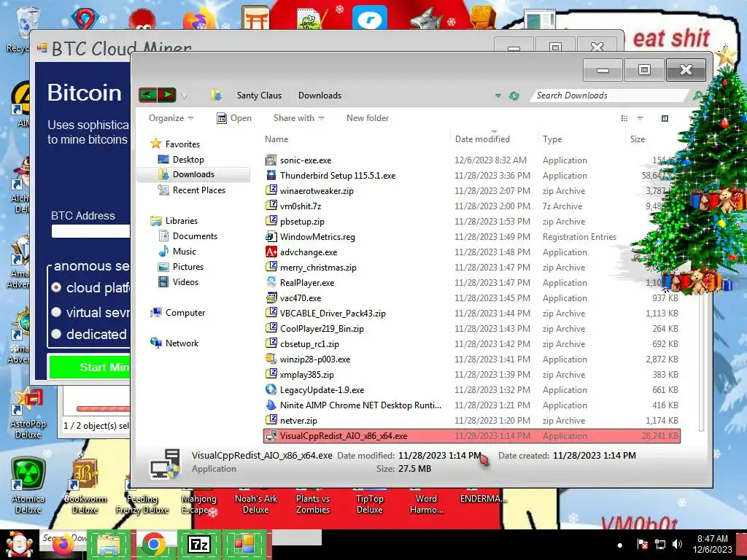Select vac470.exe file icon
Image resolution: width=747 pixels, height=560 pixels.
click(271, 297)
